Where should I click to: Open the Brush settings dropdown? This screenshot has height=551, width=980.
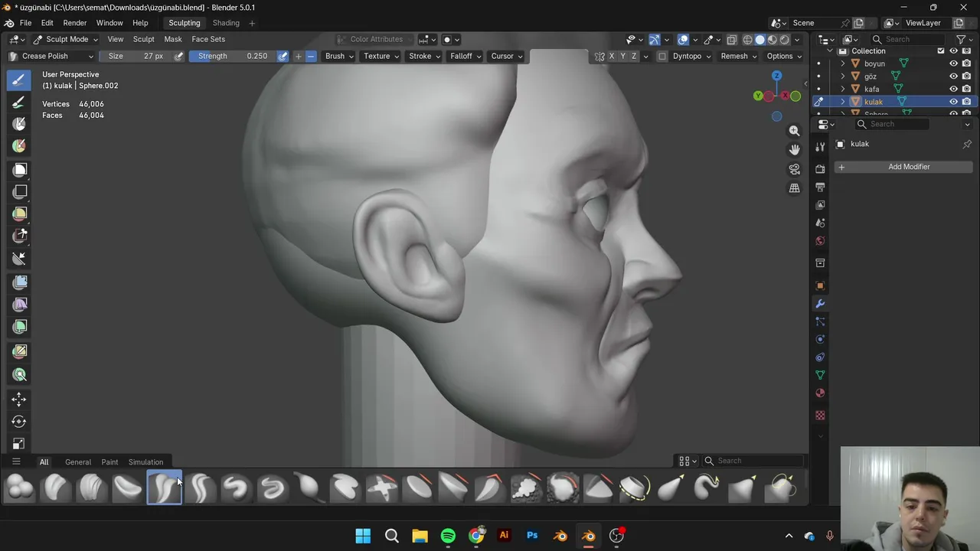pos(339,56)
